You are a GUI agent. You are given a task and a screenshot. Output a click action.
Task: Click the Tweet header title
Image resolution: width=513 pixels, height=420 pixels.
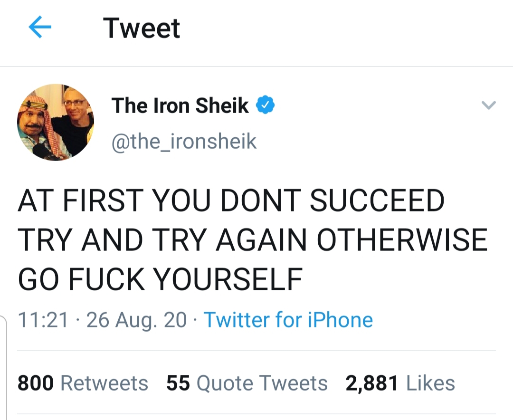pos(142,29)
